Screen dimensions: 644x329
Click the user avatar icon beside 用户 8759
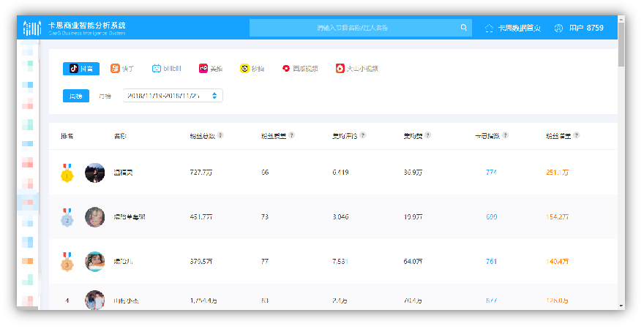pos(558,28)
